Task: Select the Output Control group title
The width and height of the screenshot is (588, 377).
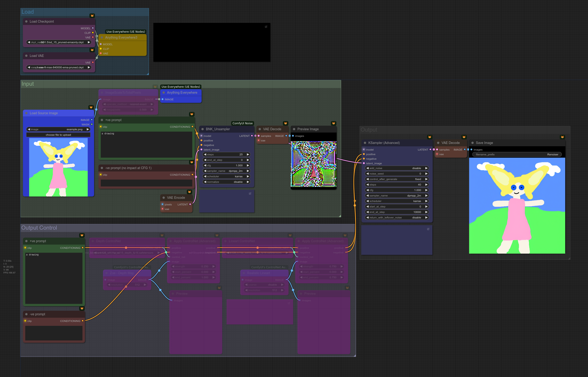Action: point(39,228)
